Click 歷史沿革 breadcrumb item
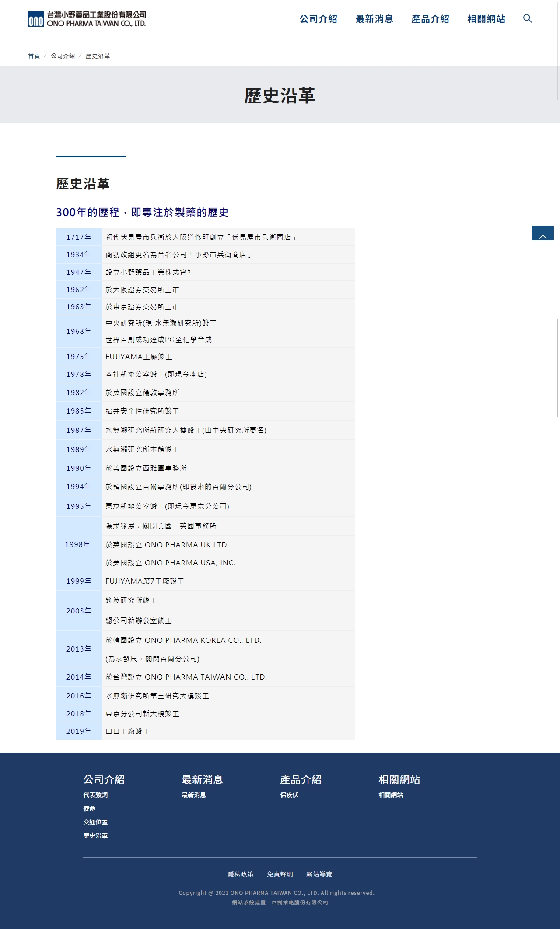Image resolution: width=560 pixels, height=929 pixels. pyautogui.click(x=98, y=56)
